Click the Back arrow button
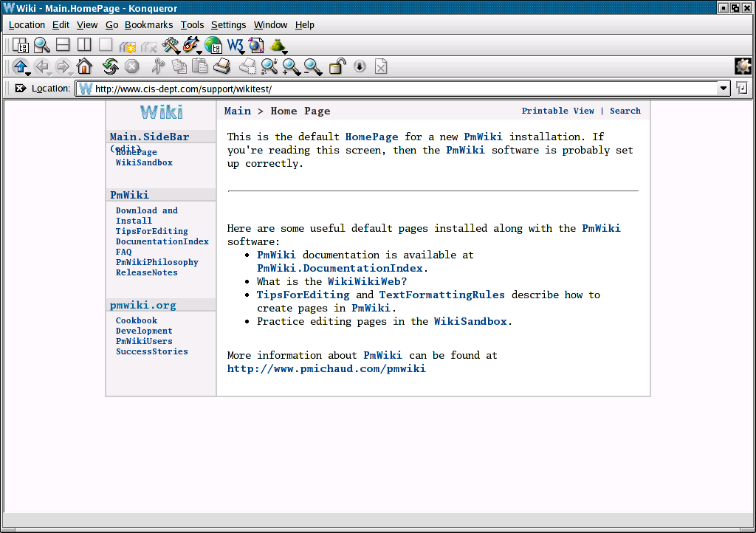Viewport: 756px width, 533px height. [43, 66]
